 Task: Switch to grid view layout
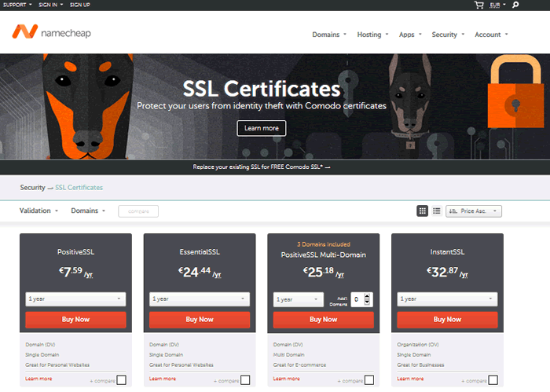[x=423, y=211]
